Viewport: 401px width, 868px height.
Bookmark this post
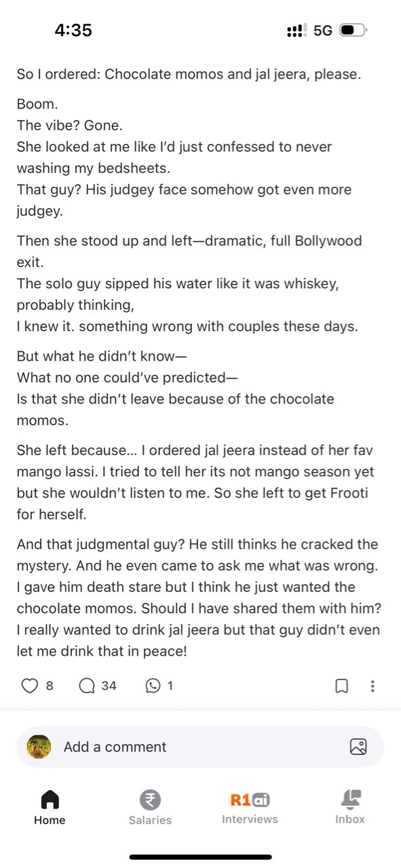342,686
